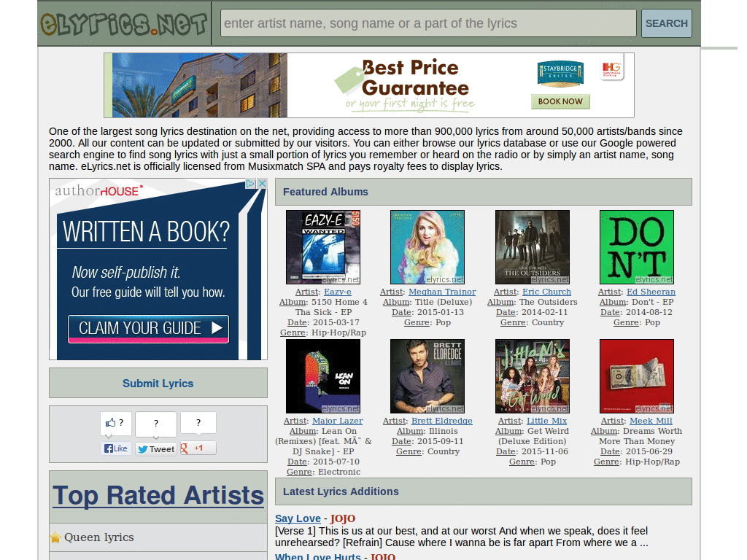The height and width of the screenshot is (560, 747).
Task: Visit the Ed Sheeran artist page
Action: (651, 291)
